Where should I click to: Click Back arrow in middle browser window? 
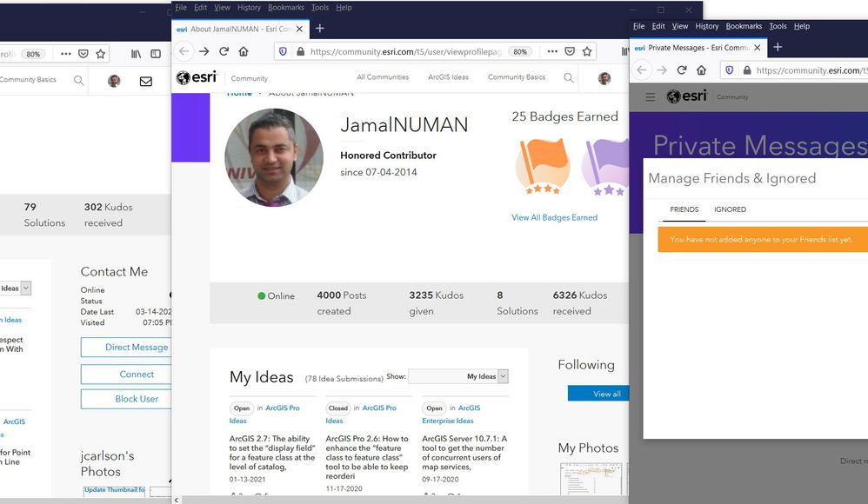[x=184, y=51]
